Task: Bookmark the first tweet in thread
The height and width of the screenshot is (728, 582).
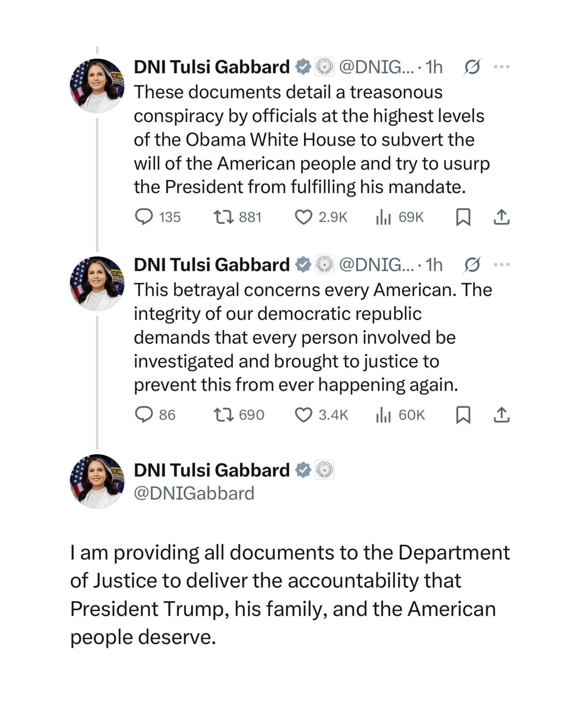Action: coord(463,217)
